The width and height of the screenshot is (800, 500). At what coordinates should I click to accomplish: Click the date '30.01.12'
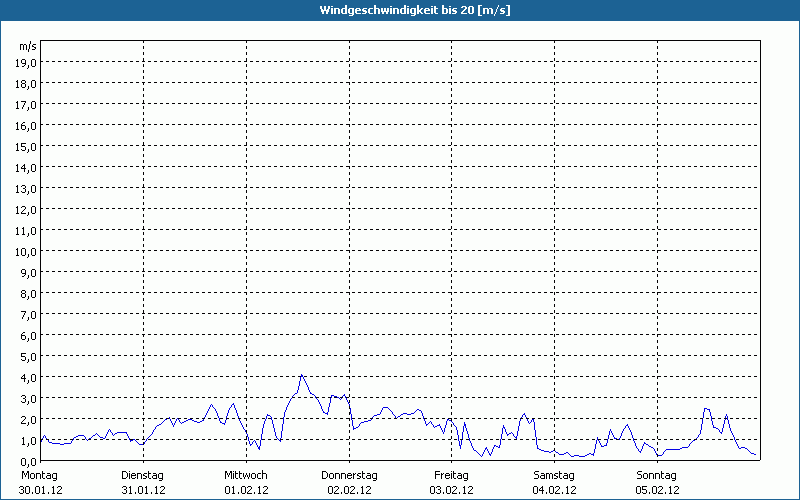40,490
